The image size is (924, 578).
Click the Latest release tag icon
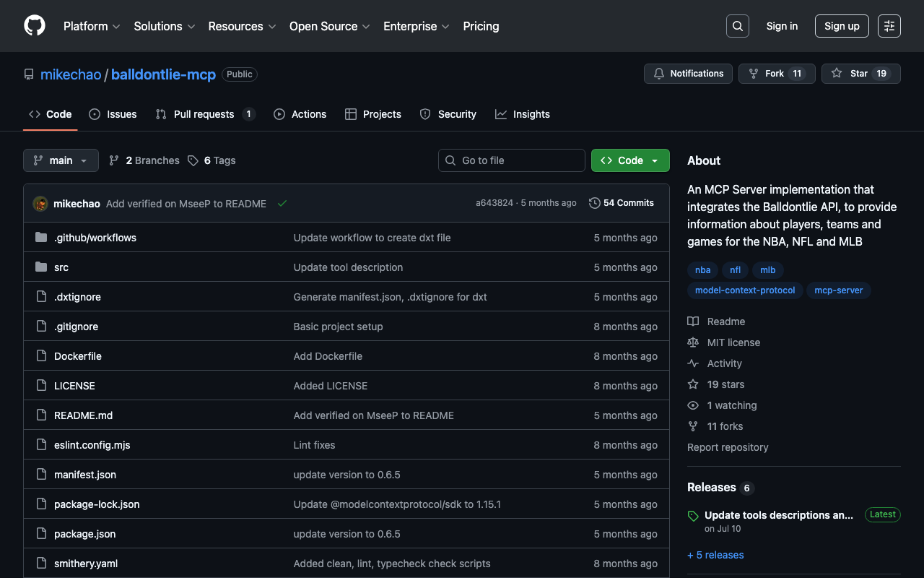[693, 516]
